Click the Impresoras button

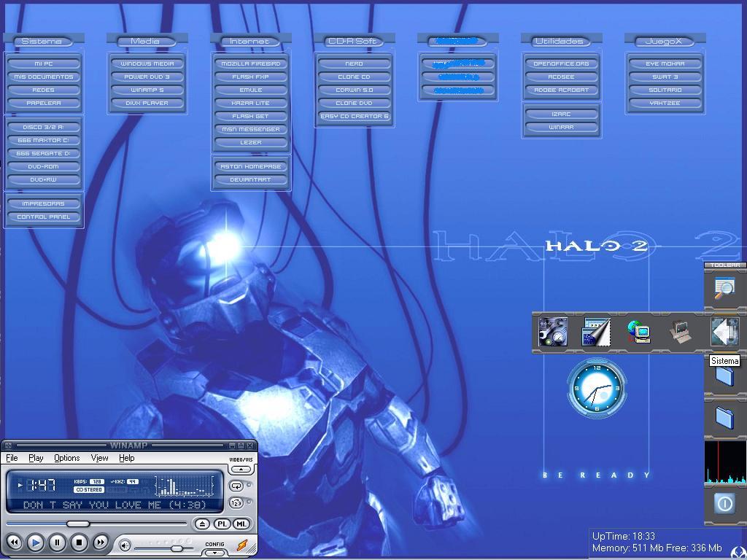pyautogui.click(x=43, y=204)
